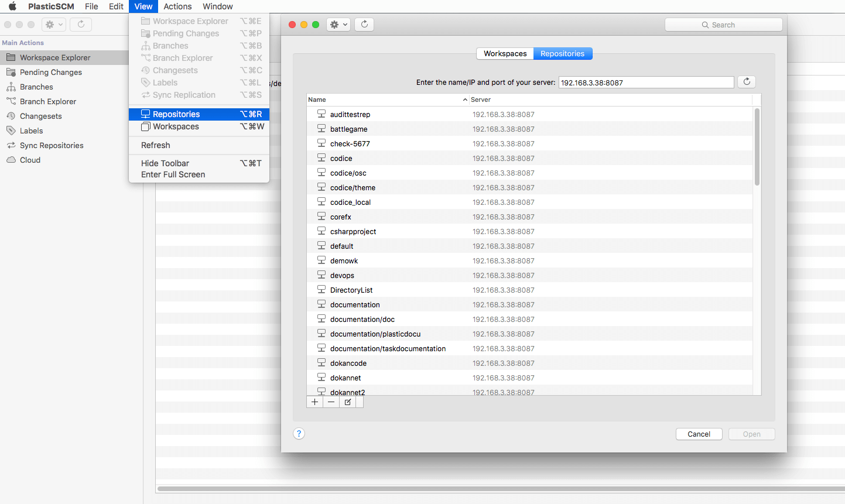Screen dimensions: 845x504
Task: Select the demowk repository row
Action: tap(529, 260)
